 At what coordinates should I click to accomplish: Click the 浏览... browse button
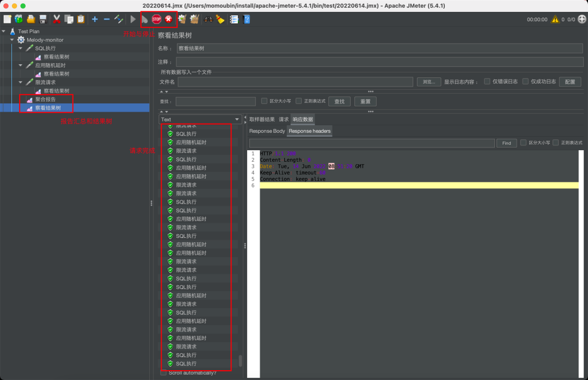point(428,82)
